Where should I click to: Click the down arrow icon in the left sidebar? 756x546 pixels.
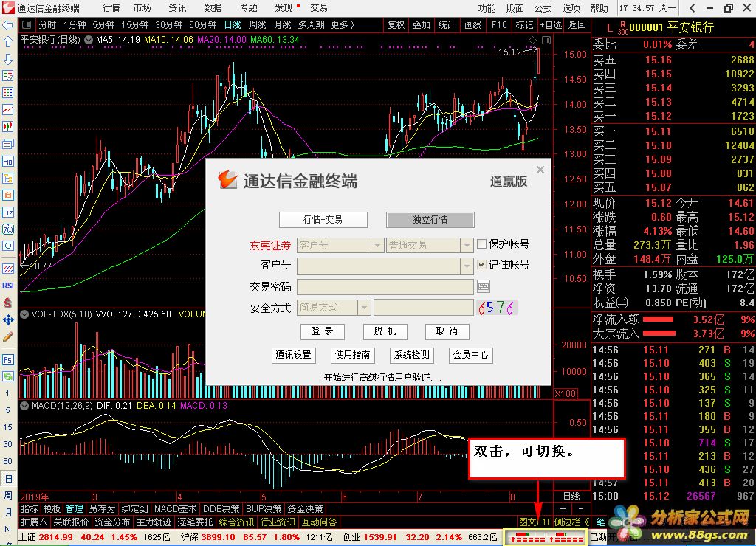(x=7, y=59)
